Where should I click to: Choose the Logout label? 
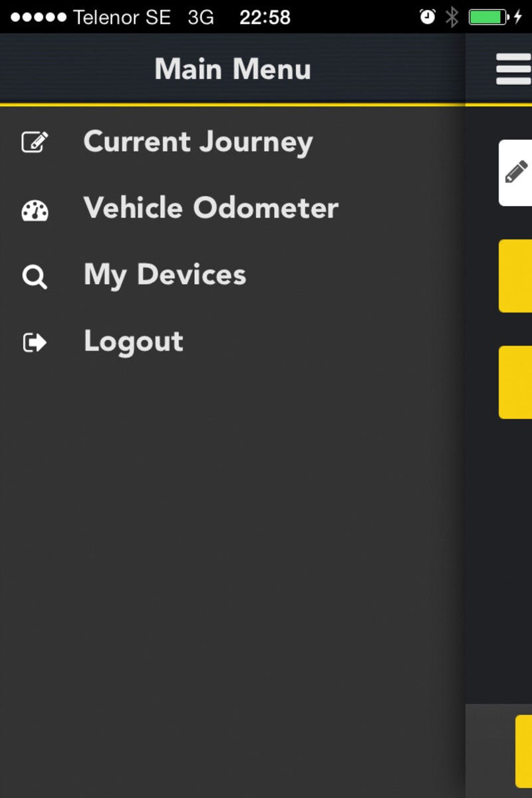point(134,341)
